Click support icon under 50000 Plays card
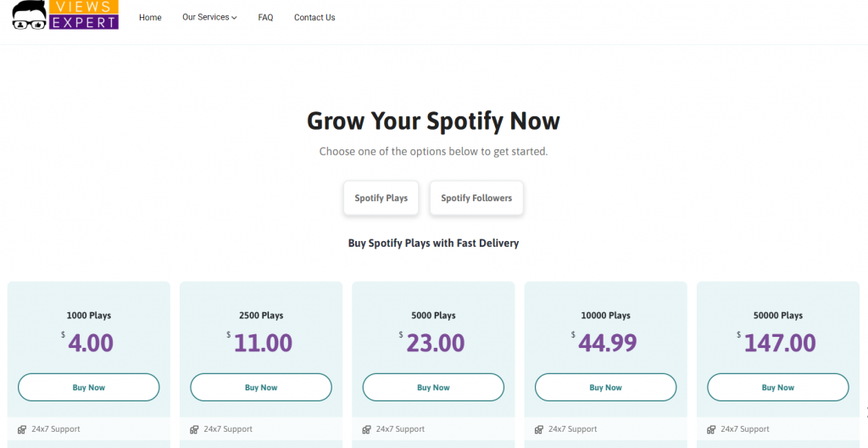This screenshot has height=448, width=868. point(711,429)
